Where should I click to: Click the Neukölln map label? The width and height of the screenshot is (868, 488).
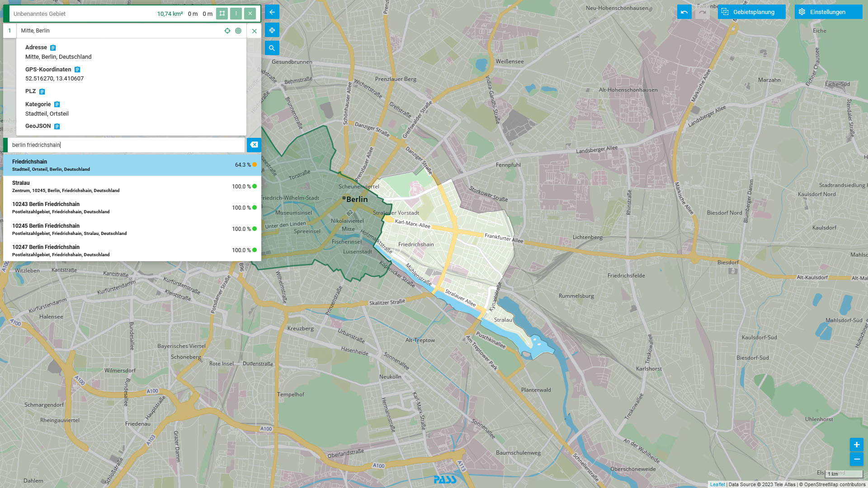click(390, 377)
